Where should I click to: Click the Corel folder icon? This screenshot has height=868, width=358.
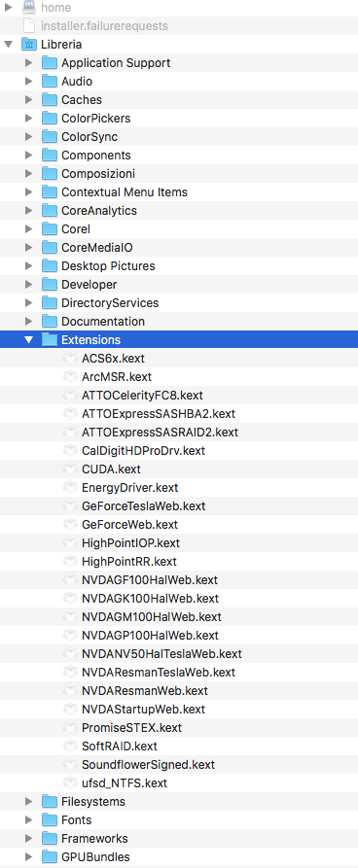click(x=50, y=229)
